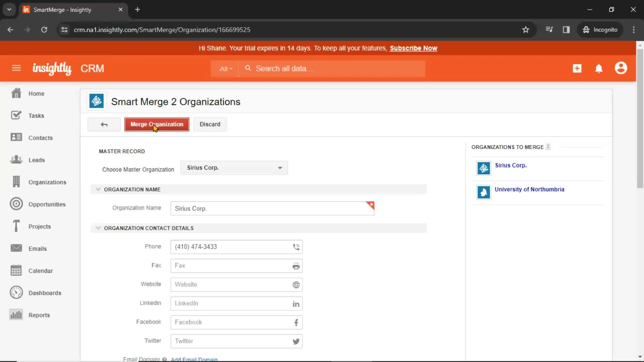644x362 pixels.
Task: Open the Chrome three-dot menu
Action: pos(634,29)
